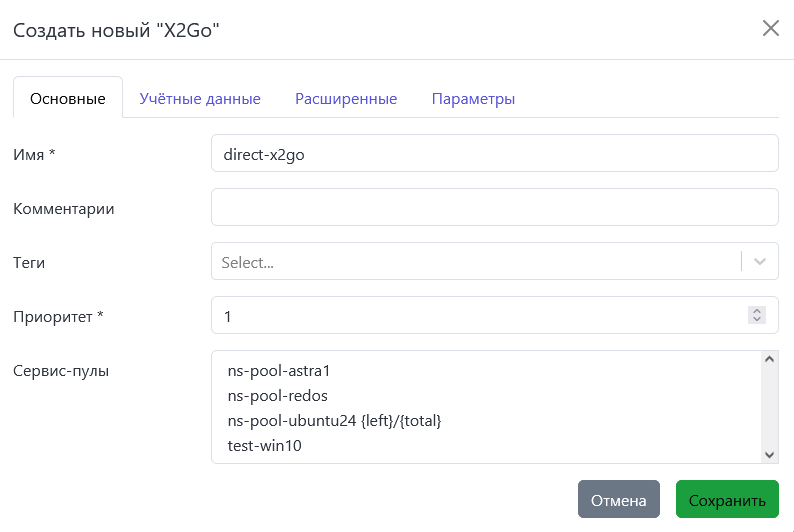
Task: Switch to the Основные tab
Action: pos(67,99)
